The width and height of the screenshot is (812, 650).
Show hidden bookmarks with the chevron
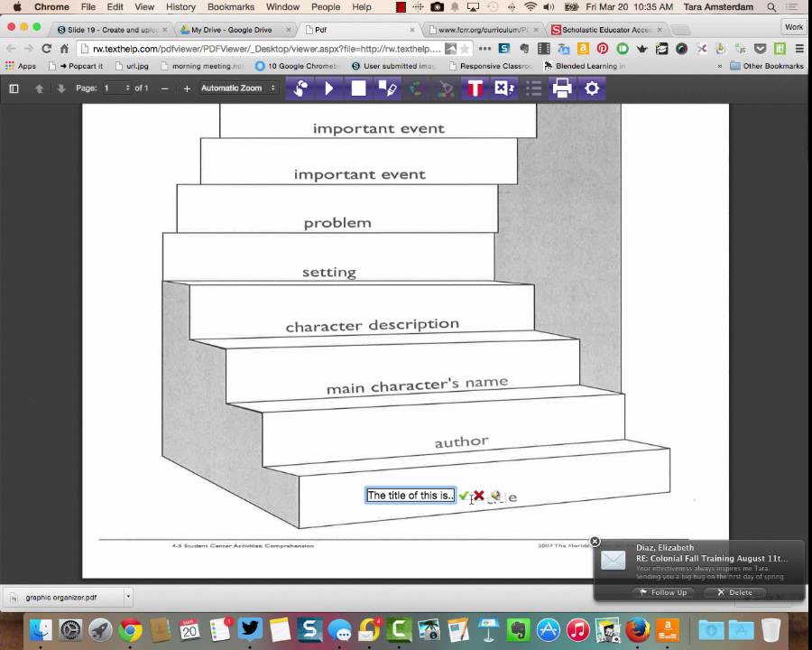point(719,66)
